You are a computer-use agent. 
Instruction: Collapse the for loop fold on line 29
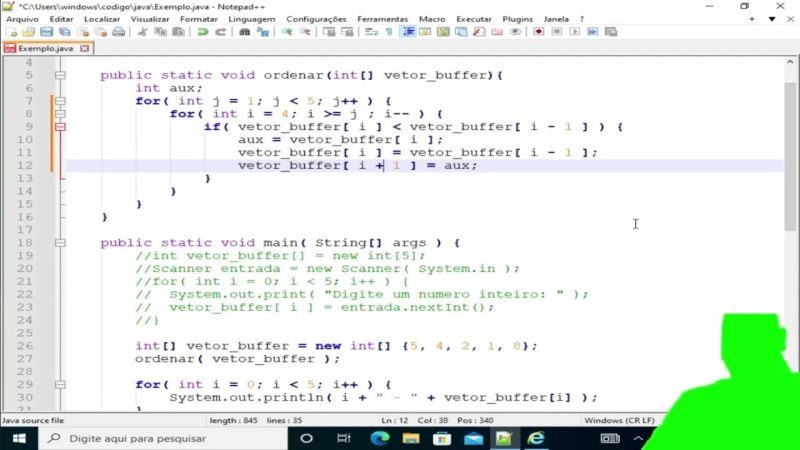pyautogui.click(x=60, y=385)
